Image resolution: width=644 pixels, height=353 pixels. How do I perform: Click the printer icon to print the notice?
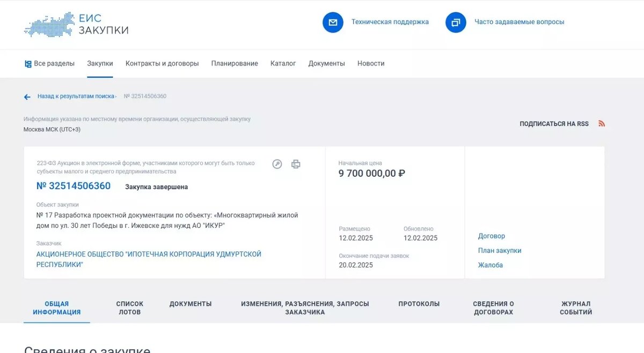pos(296,164)
